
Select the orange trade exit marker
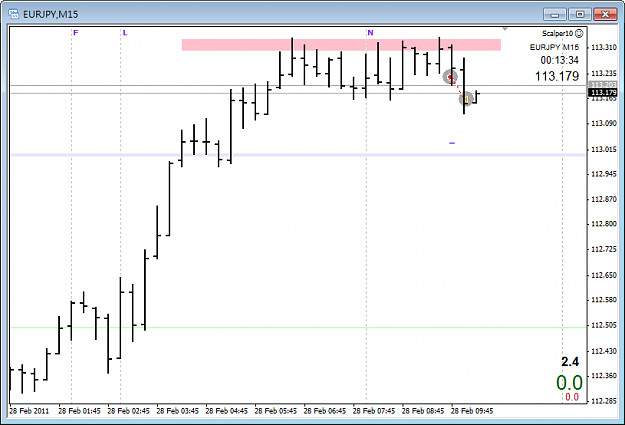click(466, 98)
